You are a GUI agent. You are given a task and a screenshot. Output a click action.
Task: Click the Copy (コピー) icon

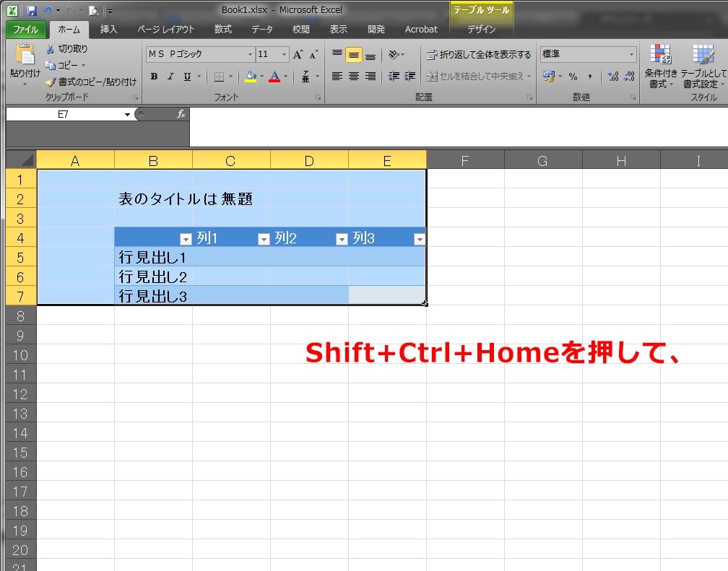pyautogui.click(x=51, y=65)
